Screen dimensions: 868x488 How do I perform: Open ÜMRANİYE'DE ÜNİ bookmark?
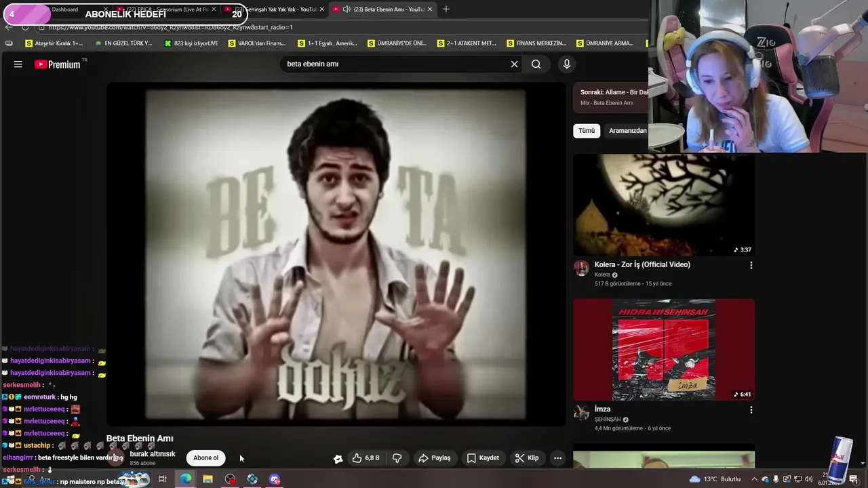click(x=397, y=43)
